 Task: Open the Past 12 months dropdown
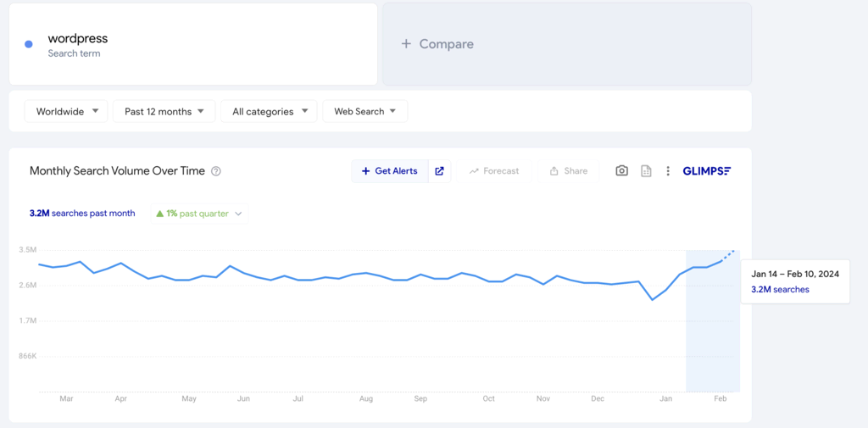coord(164,111)
